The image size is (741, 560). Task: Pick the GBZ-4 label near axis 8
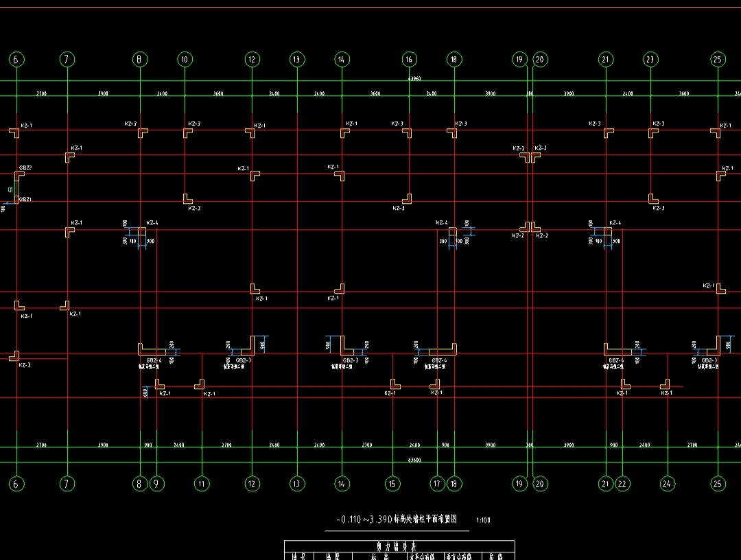154,360
